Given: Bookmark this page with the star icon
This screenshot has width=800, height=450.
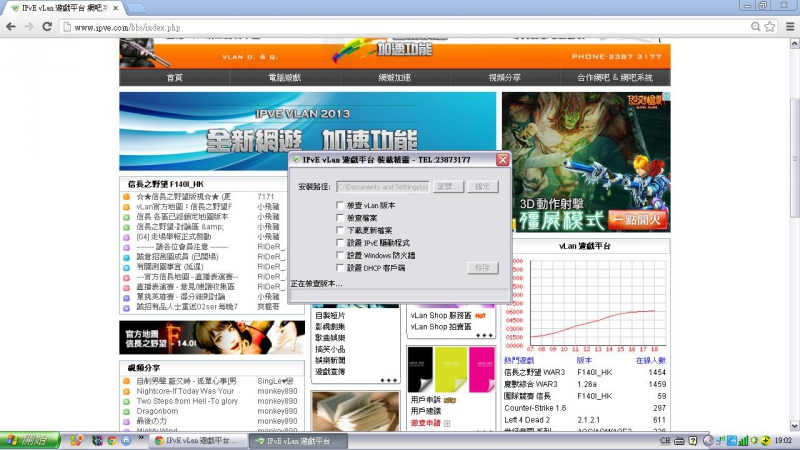Looking at the screenshot, I should pyautogui.click(x=767, y=27).
